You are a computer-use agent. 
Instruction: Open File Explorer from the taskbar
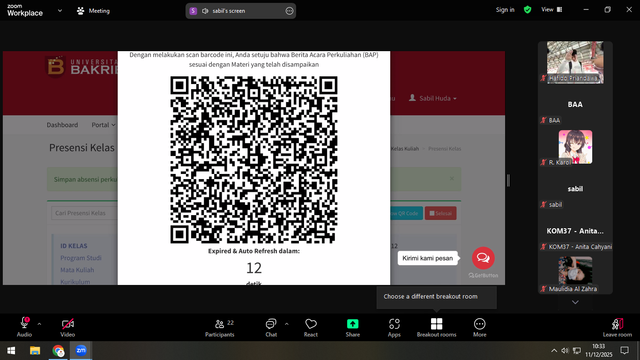click(x=35, y=351)
